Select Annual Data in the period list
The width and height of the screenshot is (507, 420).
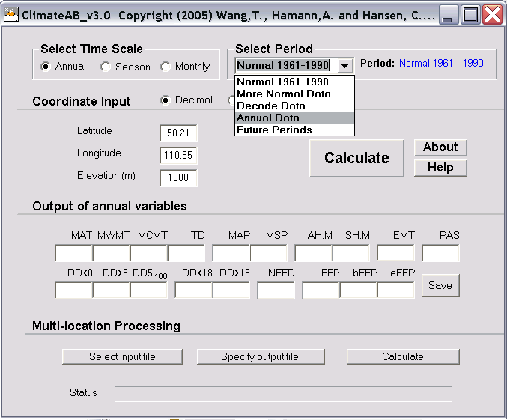click(294, 118)
